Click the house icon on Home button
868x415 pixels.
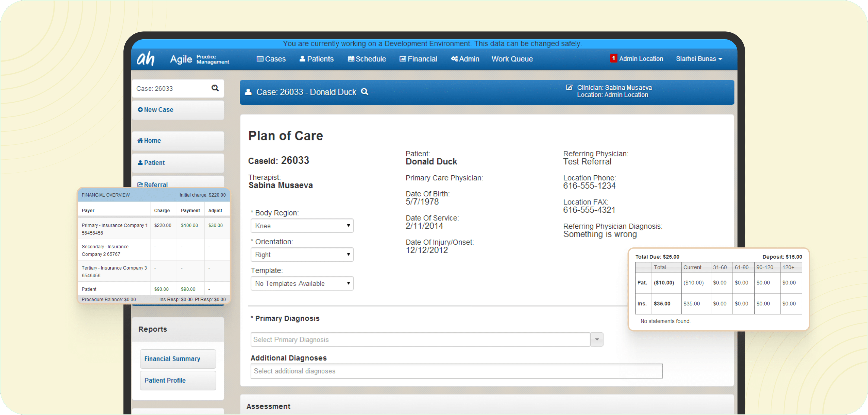[140, 140]
